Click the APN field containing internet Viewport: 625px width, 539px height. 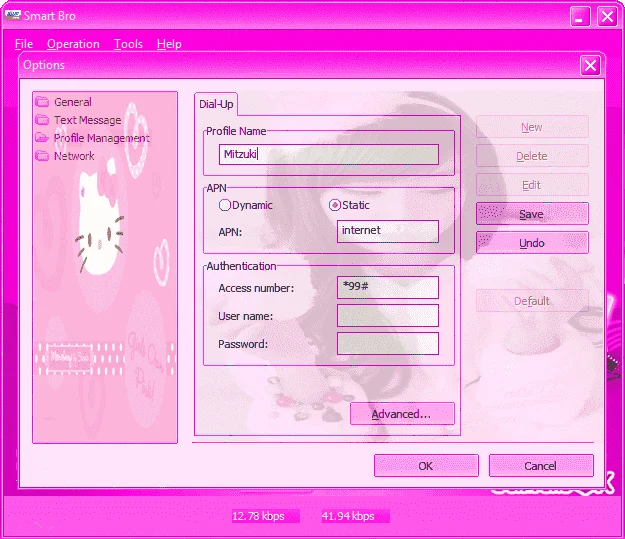[388, 231]
